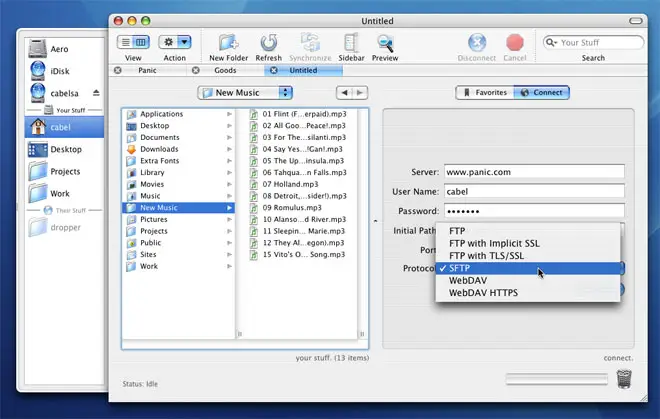The image size is (660, 419).
Task: Select the Connect segment button
Action: click(541, 92)
